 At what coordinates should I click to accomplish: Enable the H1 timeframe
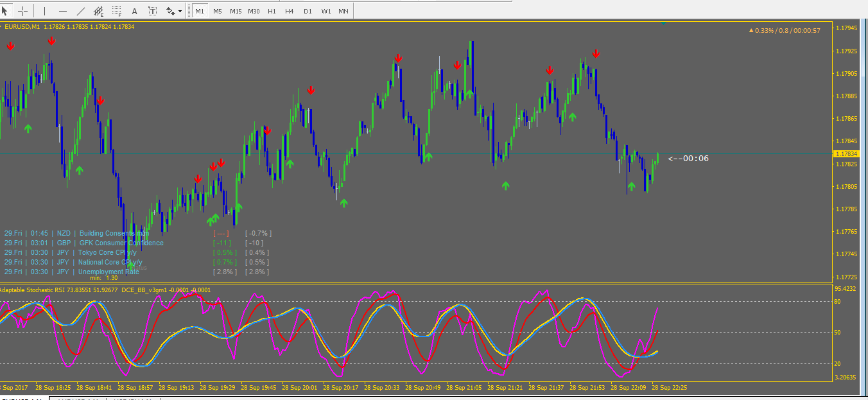(272, 11)
